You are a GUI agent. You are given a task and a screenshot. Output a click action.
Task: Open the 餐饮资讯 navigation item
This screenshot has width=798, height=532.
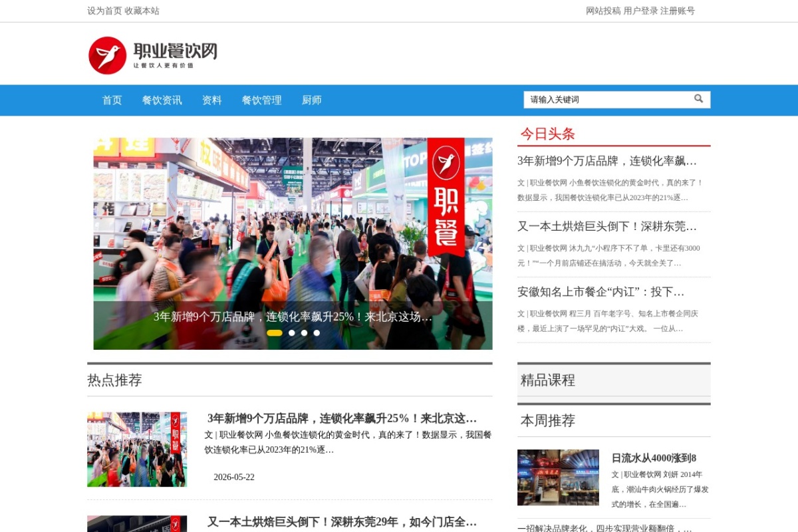(162, 100)
